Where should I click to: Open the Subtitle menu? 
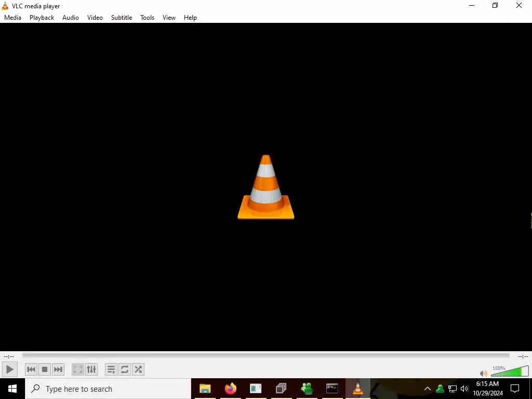[x=122, y=18]
